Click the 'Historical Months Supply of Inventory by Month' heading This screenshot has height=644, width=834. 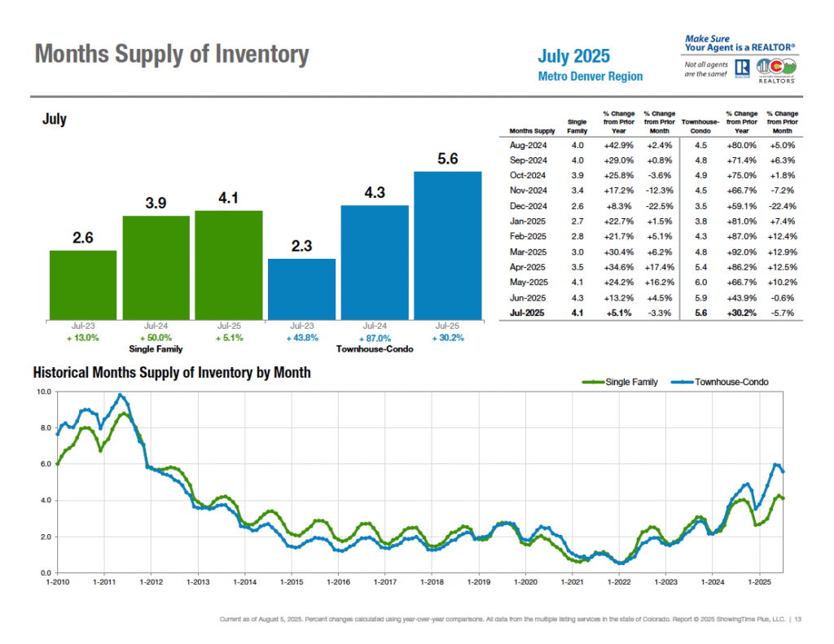click(x=172, y=373)
